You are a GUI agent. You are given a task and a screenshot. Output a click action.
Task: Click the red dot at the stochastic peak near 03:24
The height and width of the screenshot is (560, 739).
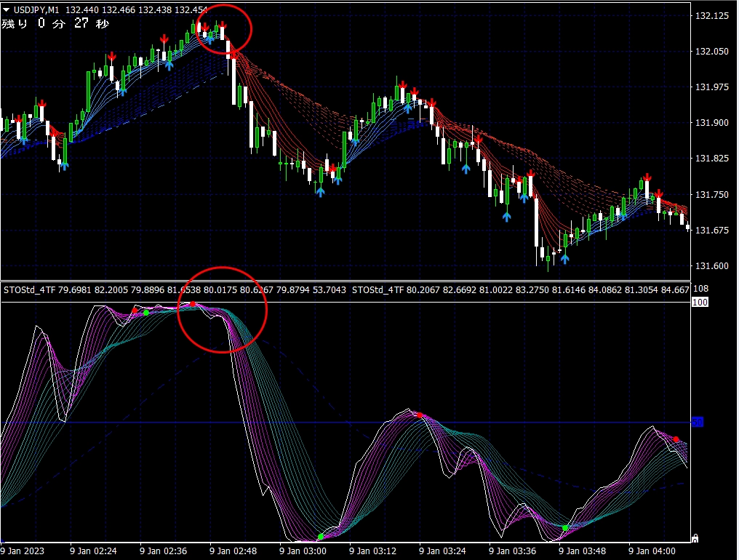click(419, 415)
